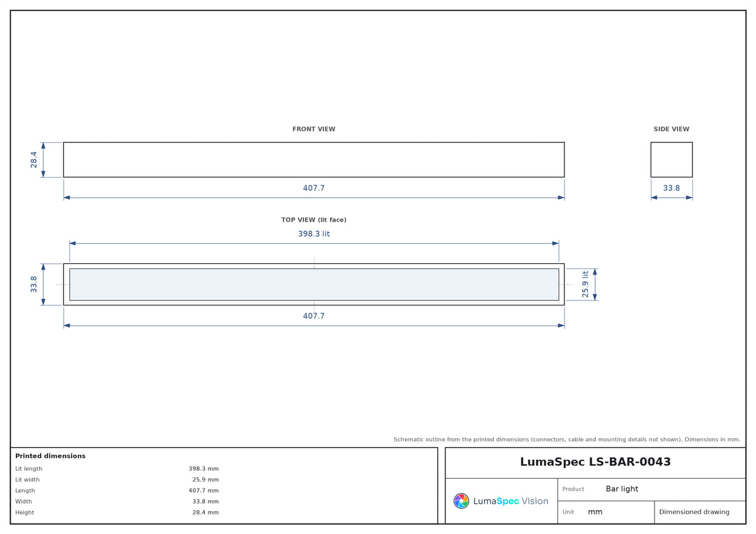Click the 28.4 height dimension label

(33, 159)
